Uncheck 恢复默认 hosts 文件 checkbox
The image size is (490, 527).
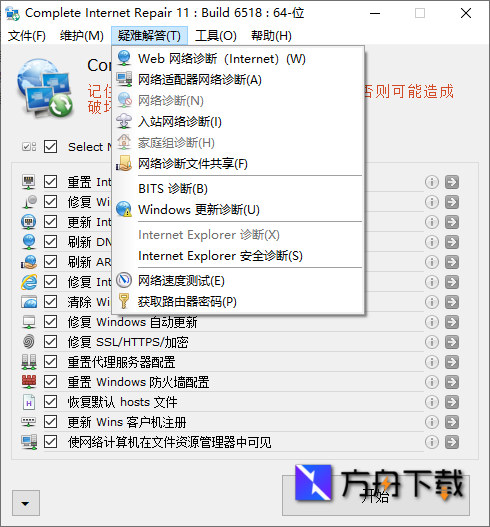click(x=50, y=402)
